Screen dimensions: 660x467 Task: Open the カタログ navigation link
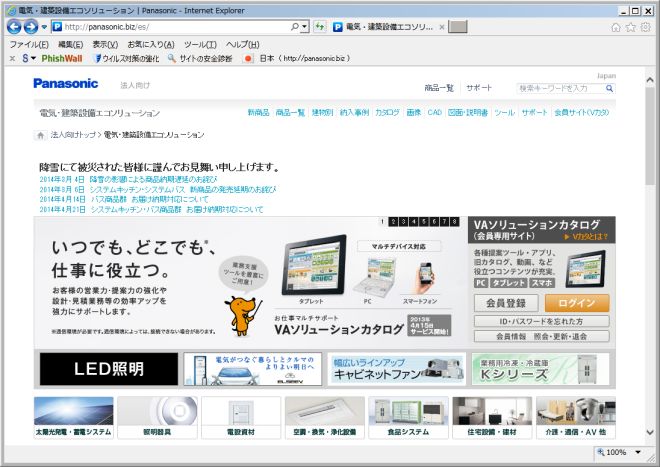coord(387,112)
